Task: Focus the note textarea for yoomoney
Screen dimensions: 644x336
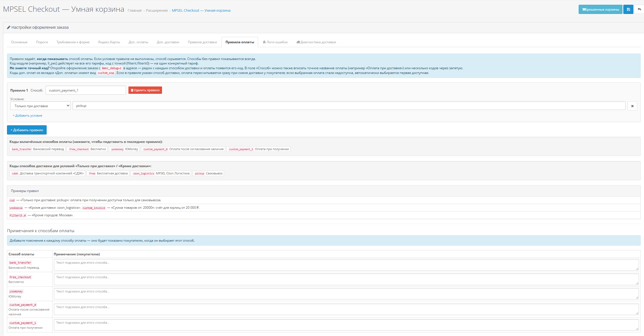Action: point(346,294)
